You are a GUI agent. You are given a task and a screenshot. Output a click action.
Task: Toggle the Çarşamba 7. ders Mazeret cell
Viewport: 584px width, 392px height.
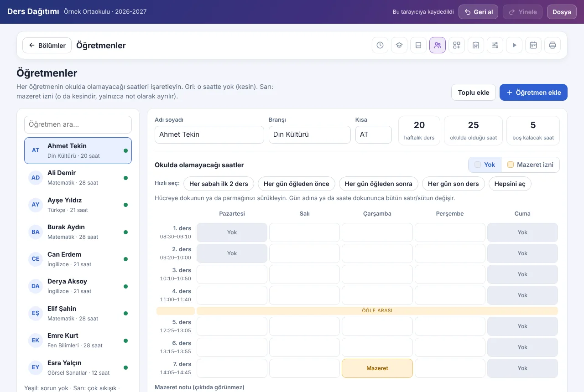point(377,368)
